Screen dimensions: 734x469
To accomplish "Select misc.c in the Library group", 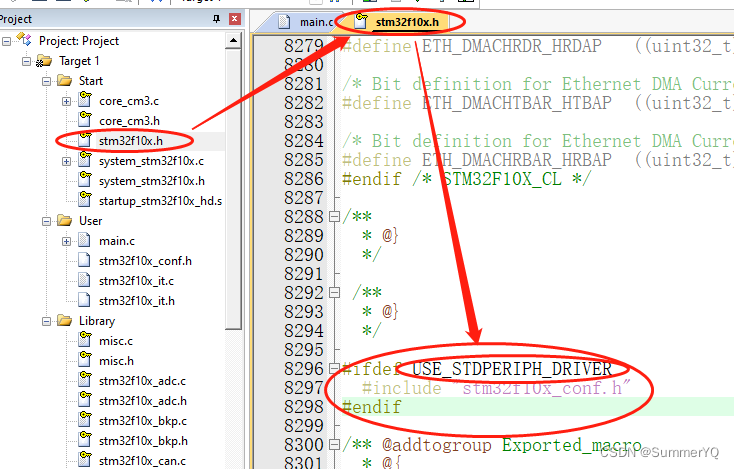I will click(x=116, y=341).
